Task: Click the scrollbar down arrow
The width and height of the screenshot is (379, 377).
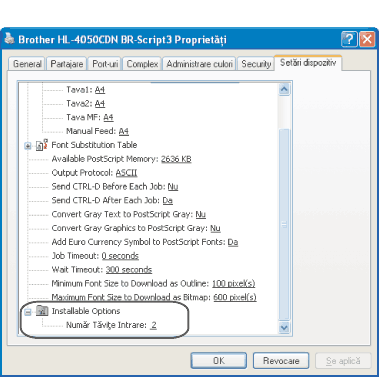Action: pos(284,327)
